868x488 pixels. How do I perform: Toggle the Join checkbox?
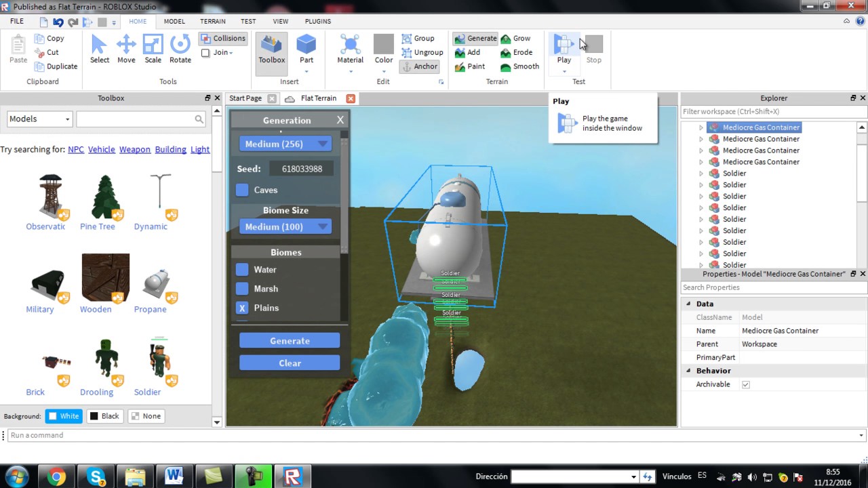pyautogui.click(x=205, y=53)
